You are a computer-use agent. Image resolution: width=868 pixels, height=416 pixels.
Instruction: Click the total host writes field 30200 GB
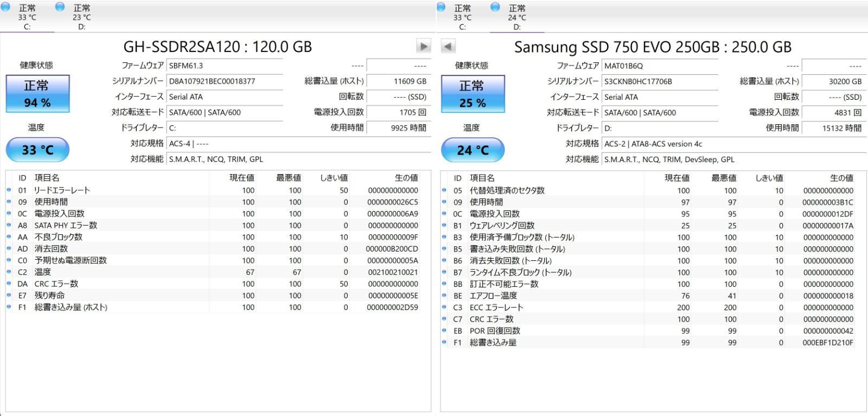point(833,81)
